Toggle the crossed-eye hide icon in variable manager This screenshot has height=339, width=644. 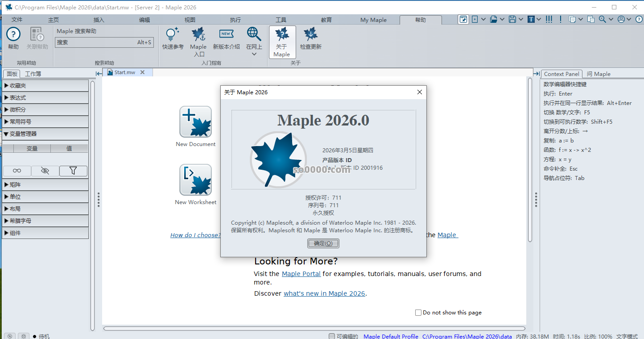45,171
